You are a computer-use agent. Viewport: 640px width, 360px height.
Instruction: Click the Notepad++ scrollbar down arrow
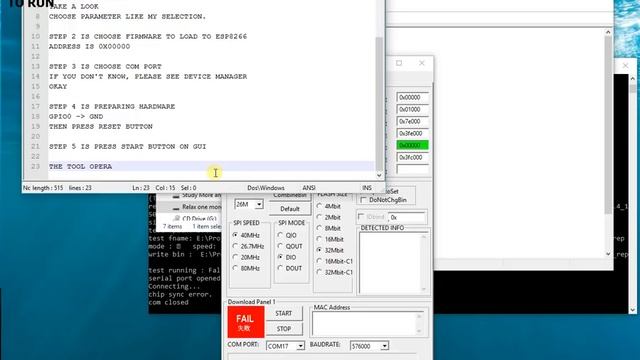pyautogui.click(x=379, y=175)
